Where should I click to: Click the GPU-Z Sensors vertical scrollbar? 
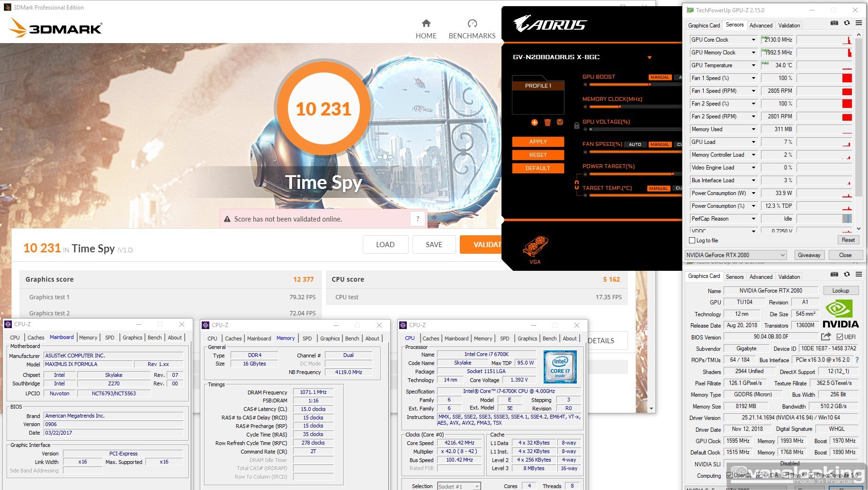pos(859,118)
